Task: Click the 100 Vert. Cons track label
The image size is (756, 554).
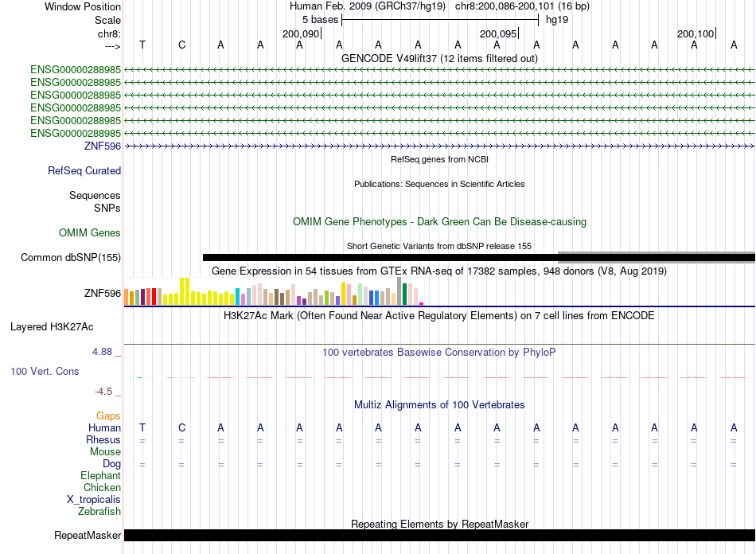Action: [x=45, y=371]
